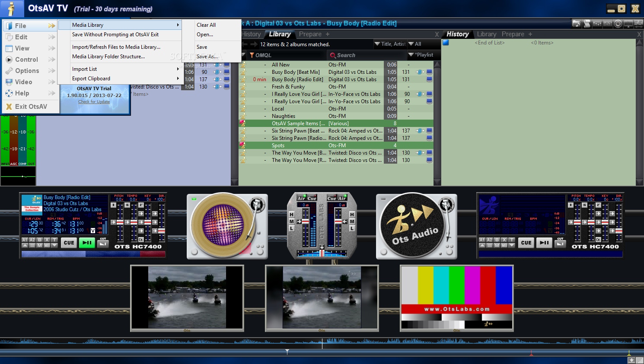Open the down-arrow dropdown on Deck A

[x=54, y=245]
